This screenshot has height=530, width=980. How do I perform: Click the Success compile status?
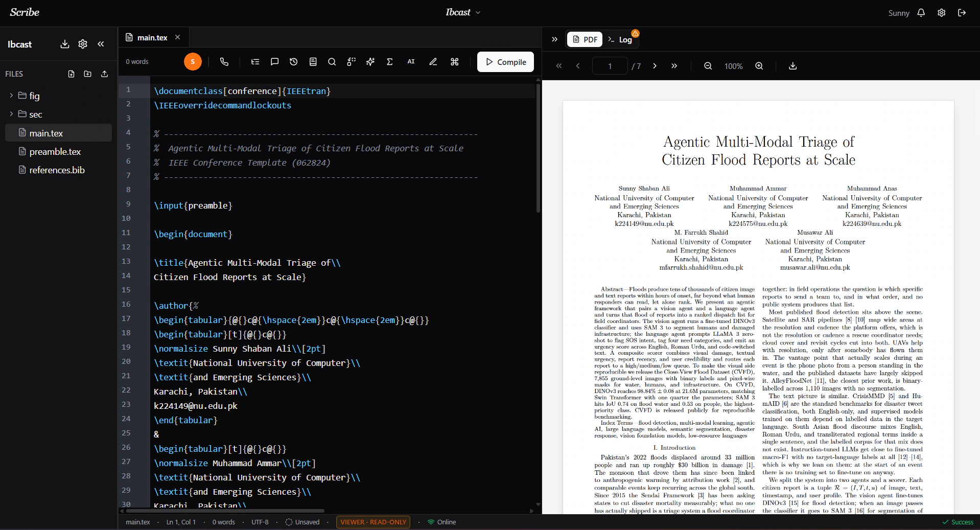[958, 522]
